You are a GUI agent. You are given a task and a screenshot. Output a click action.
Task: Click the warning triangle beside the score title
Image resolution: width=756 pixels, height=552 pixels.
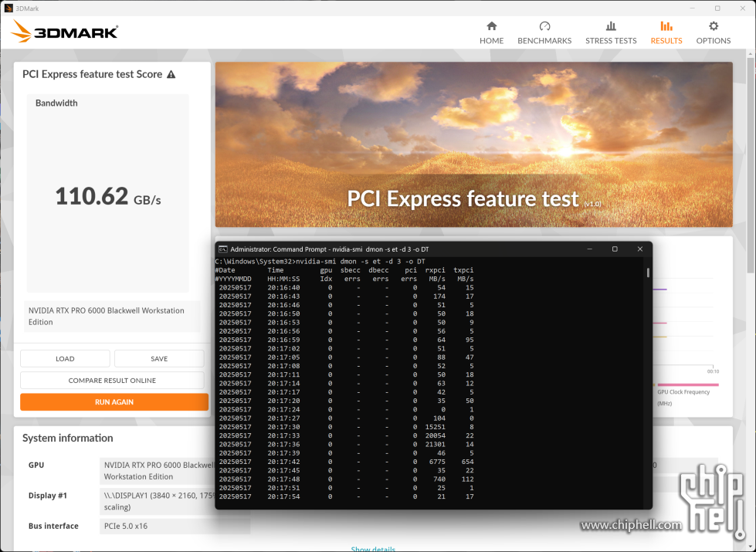coord(171,74)
